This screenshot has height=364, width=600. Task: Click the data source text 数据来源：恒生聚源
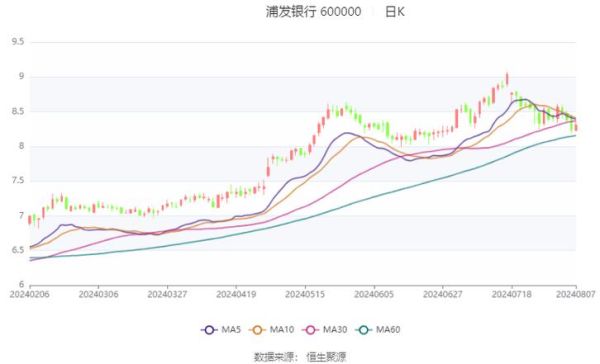click(300, 357)
